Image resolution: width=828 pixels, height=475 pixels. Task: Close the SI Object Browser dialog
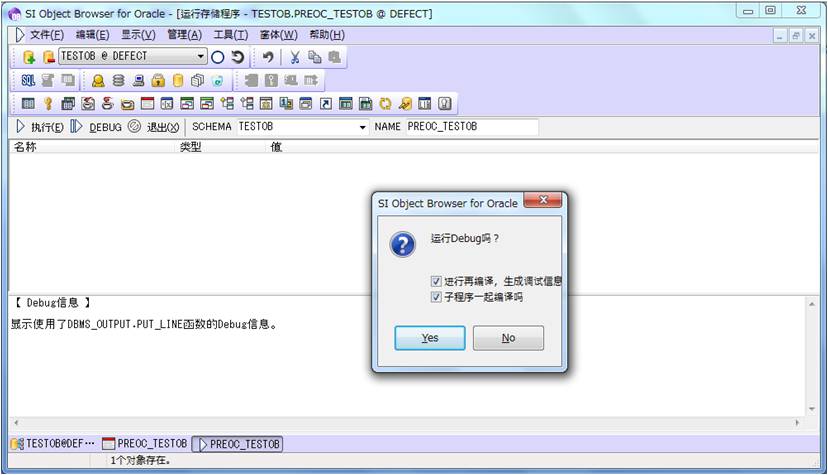[542, 200]
